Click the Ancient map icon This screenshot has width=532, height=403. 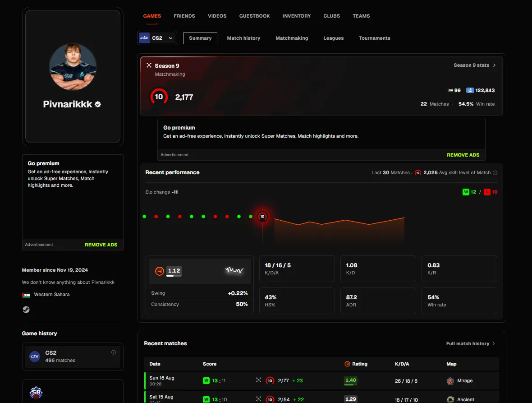(x=450, y=399)
